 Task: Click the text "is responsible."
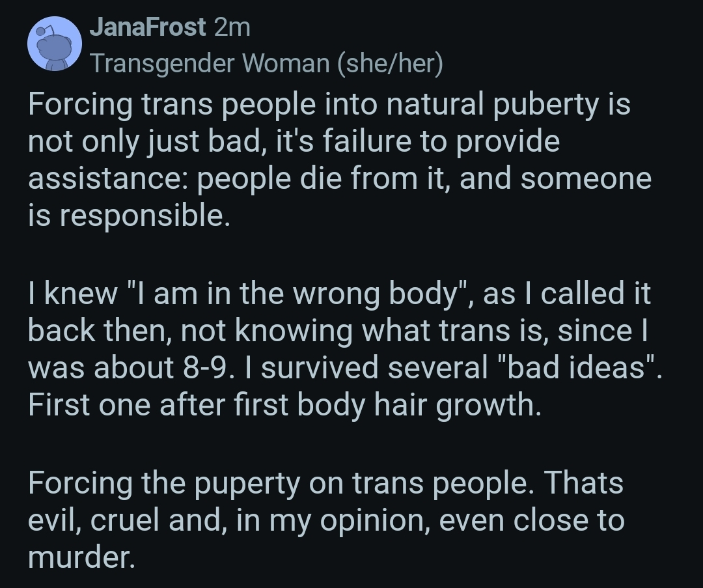pyautogui.click(x=129, y=216)
